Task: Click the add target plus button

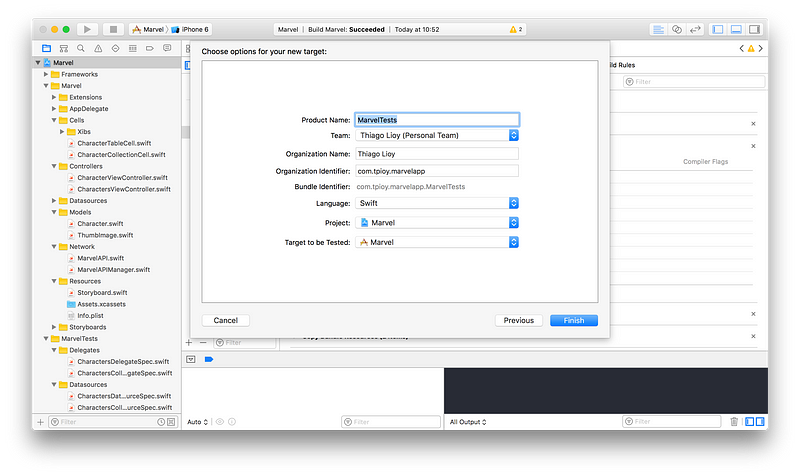Action: (x=189, y=343)
